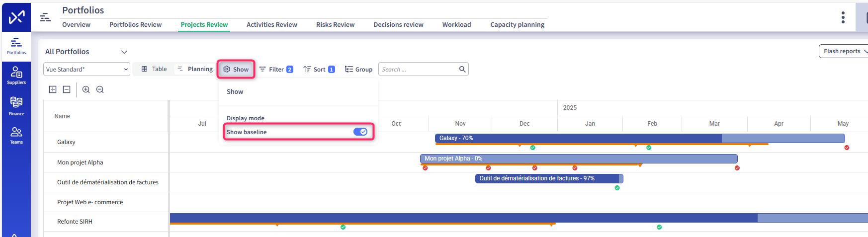Zoom out on the Gantt timeline

(100, 89)
